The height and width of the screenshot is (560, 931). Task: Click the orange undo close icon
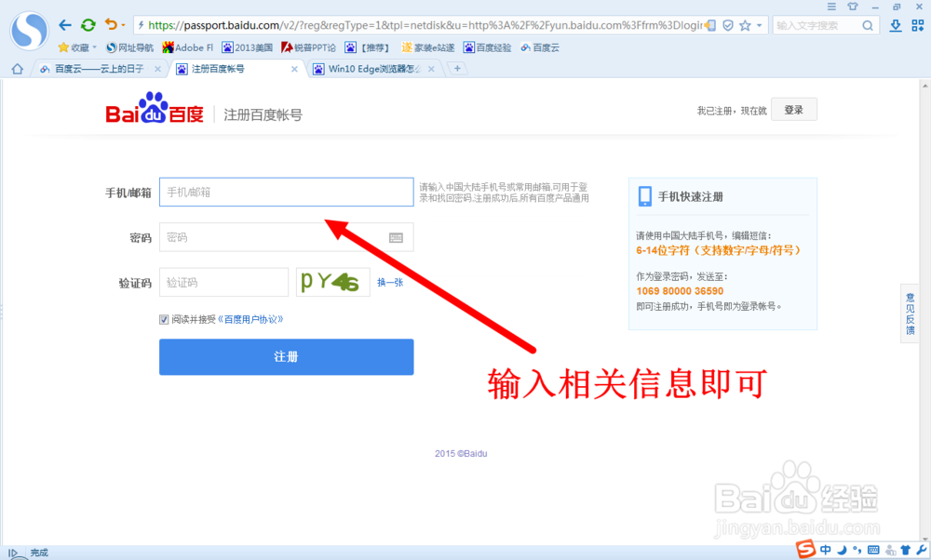tap(111, 24)
